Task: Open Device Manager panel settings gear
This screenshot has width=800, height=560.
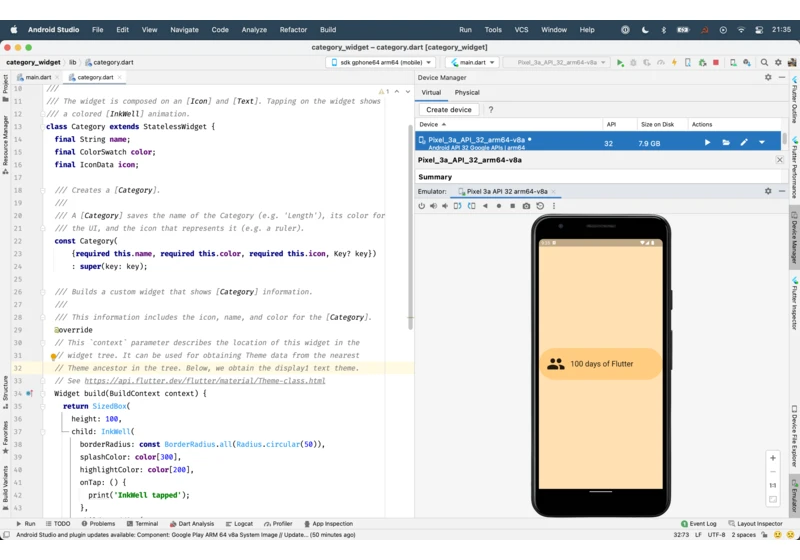Action: [768, 77]
